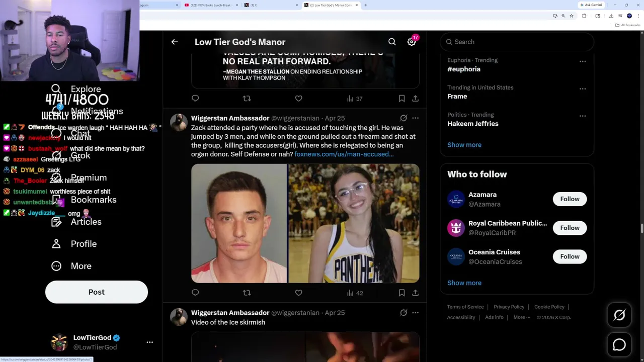Bookmark the Zack party post

tap(401, 293)
